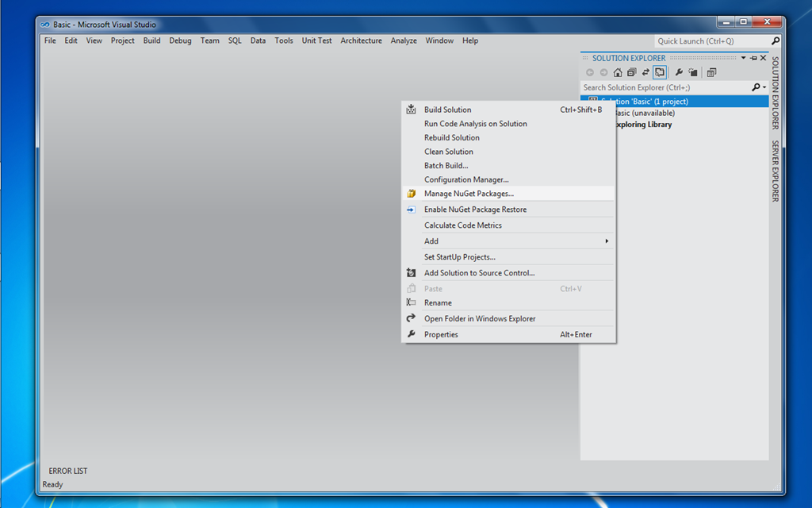Viewport: 812px width, 508px height.
Task: Click the Open Folder curved arrow icon
Action: 412,318
